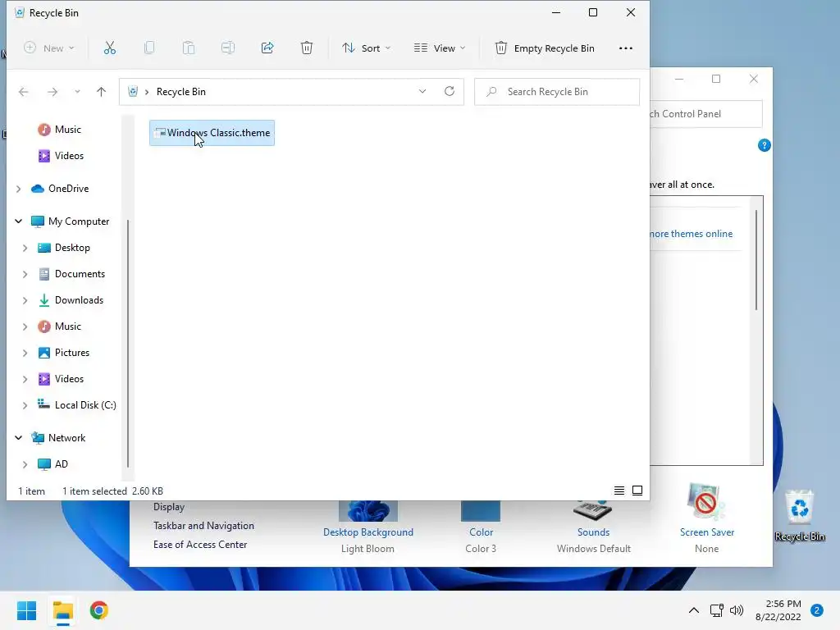Open the Sort dropdown menu
Viewport: 840px width, 630px height.
367,48
